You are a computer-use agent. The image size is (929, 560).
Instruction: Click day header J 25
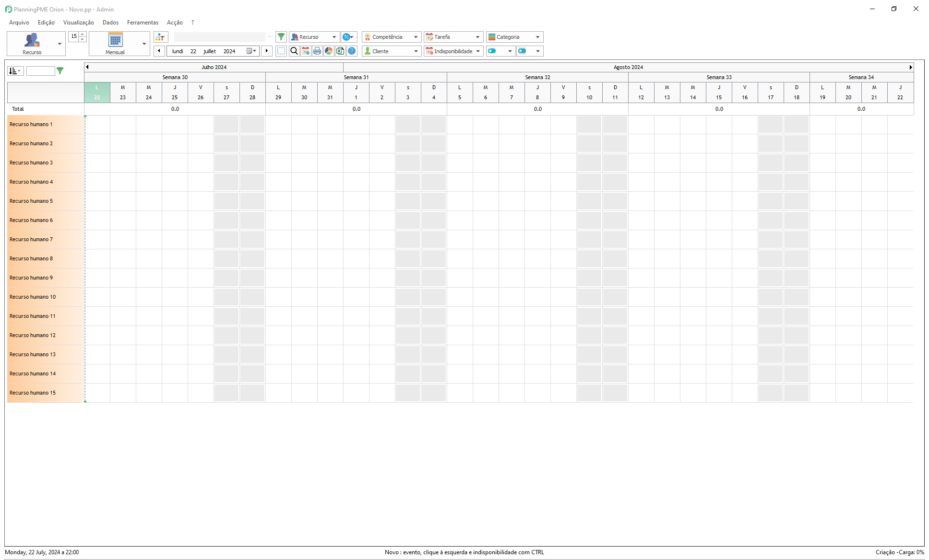point(175,93)
